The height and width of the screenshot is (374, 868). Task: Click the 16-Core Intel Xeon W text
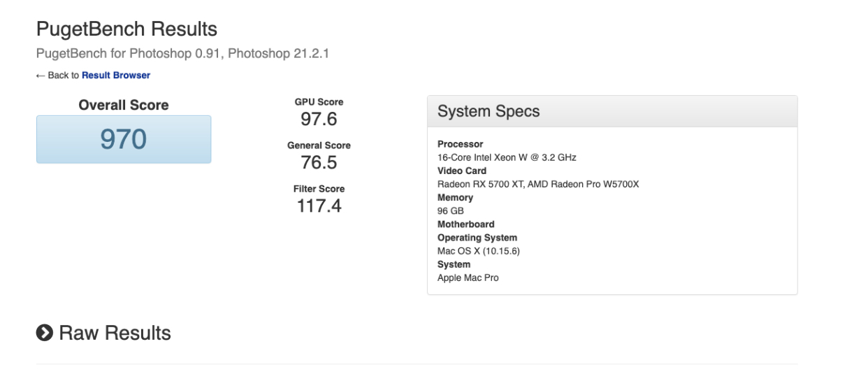coord(507,157)
